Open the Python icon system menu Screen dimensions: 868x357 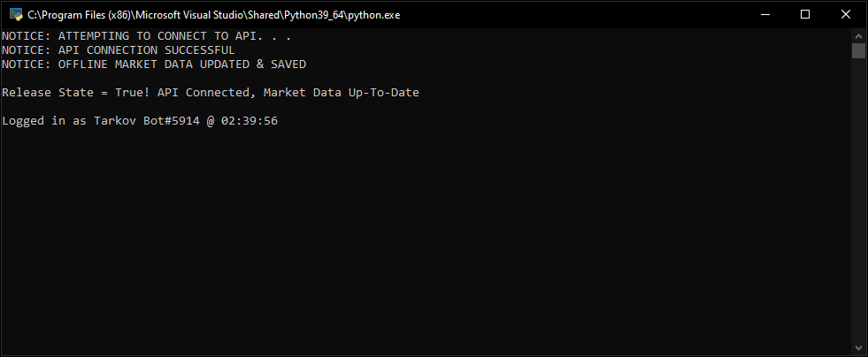(x=16, y=15)
